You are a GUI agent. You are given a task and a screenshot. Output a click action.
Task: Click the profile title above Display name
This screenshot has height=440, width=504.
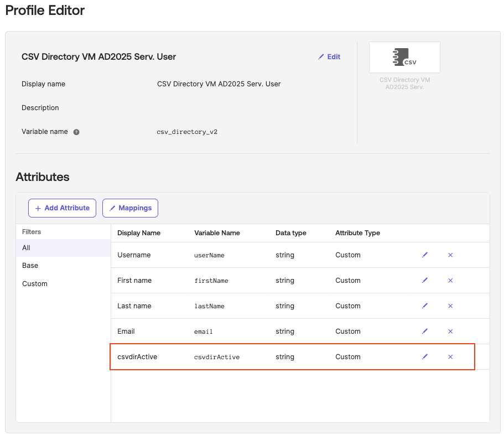pos(98,56)
